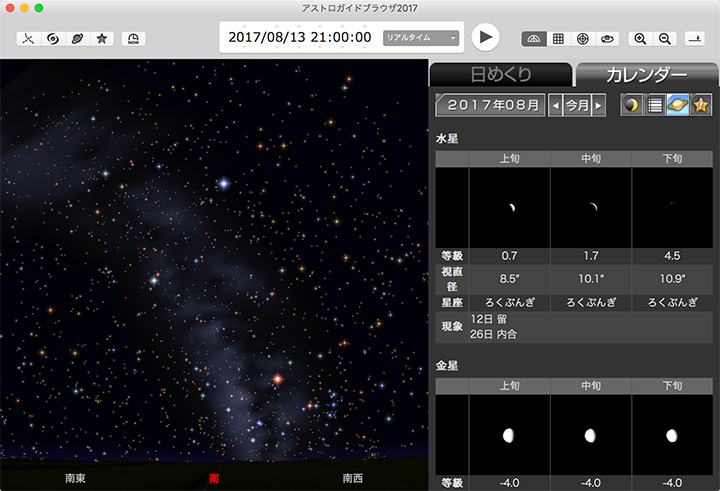Start time animation with the play button

(x=486, y=37)
